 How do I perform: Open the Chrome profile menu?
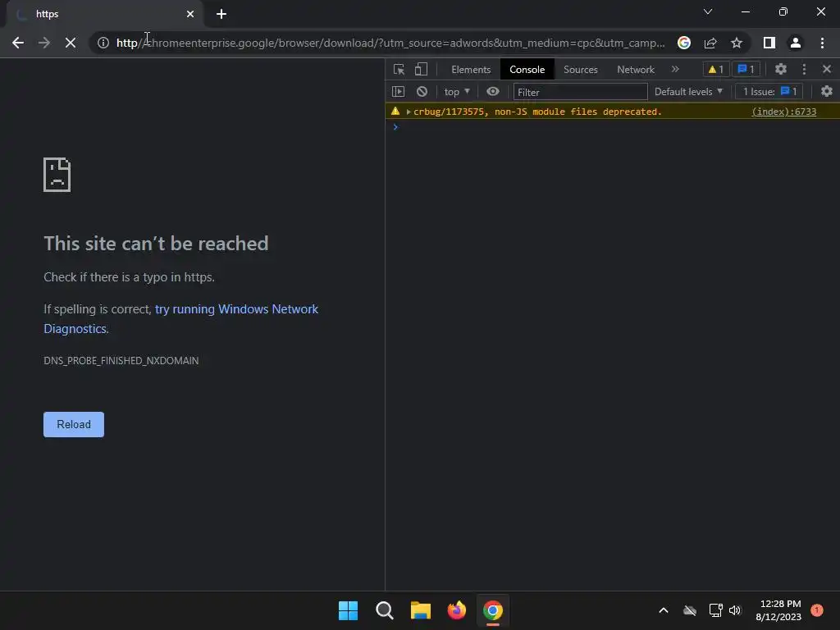tap(796, 43)
